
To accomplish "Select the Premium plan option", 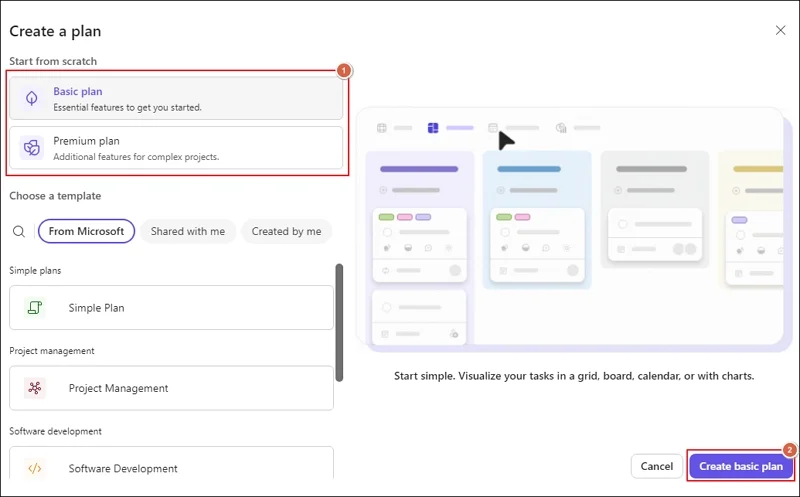I will (176, 148).
